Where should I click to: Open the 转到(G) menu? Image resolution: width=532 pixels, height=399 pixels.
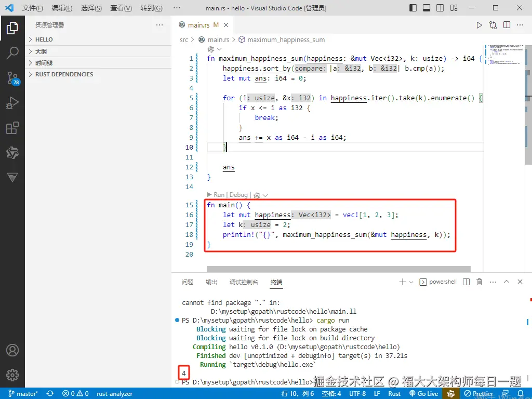(151, 8)
